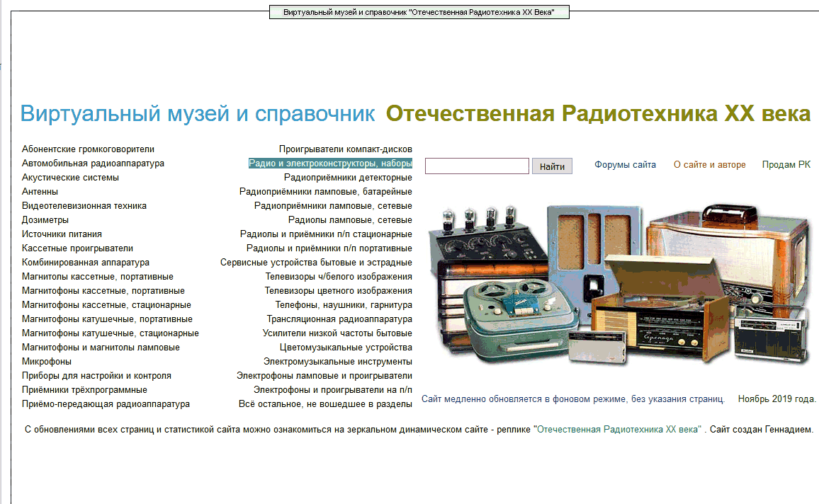Open Электромузыкальные инструменты category
Screen dimensions: 819x504
(337, 362)
